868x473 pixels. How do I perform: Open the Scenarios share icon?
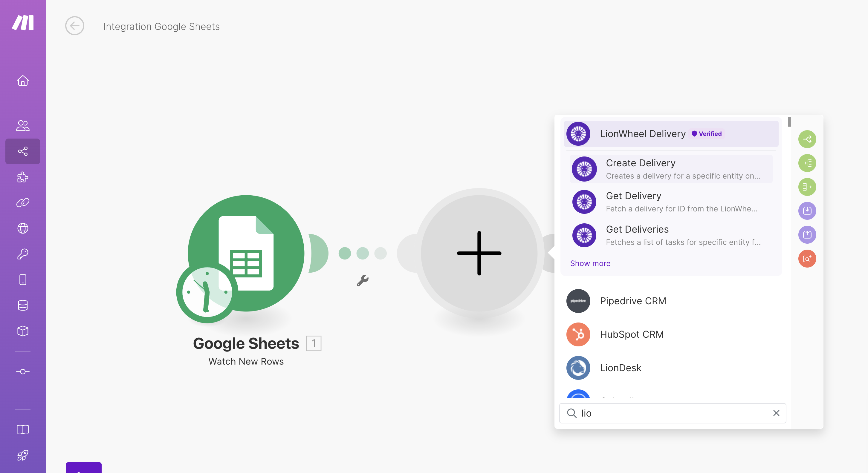coord(23,151)
